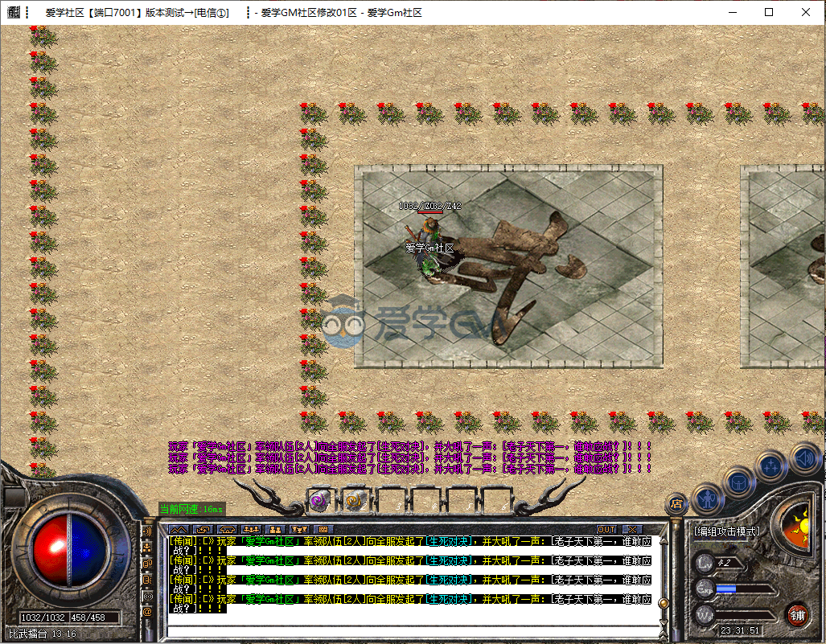Viewport: 826px width, 644px height.
Task: Toggle the private message channel icon
Action: click(147, 580)
